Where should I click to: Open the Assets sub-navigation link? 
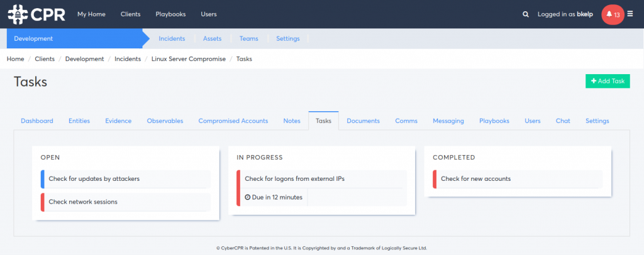(212, 38)
